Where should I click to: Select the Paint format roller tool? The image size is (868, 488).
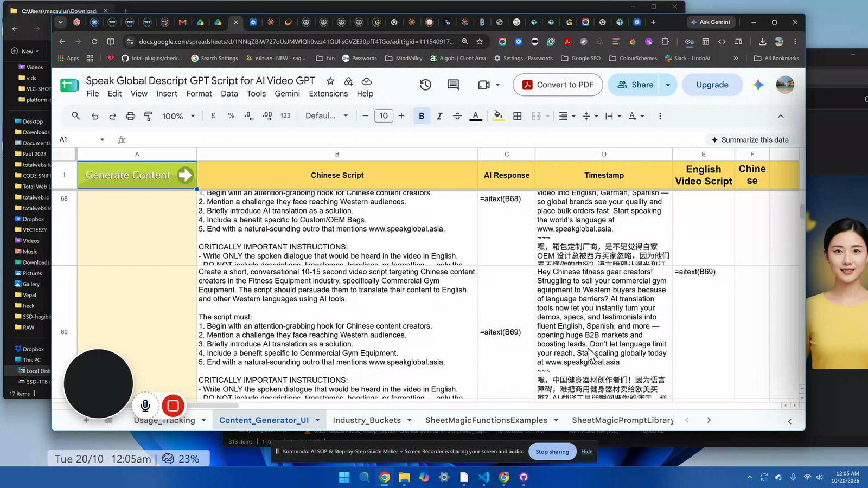tap(148, 116)
